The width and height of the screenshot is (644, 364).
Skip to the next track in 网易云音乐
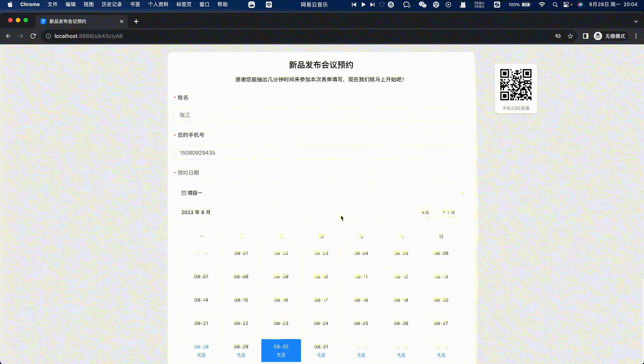coord(372,5)
